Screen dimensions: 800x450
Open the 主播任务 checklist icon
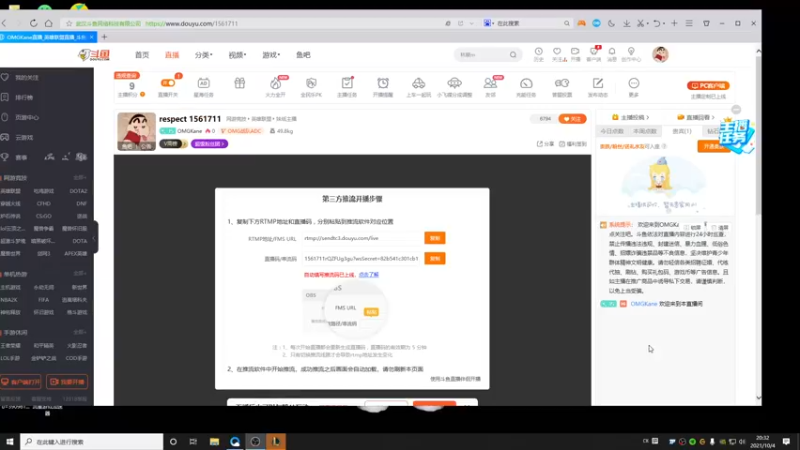coord(347,83)
